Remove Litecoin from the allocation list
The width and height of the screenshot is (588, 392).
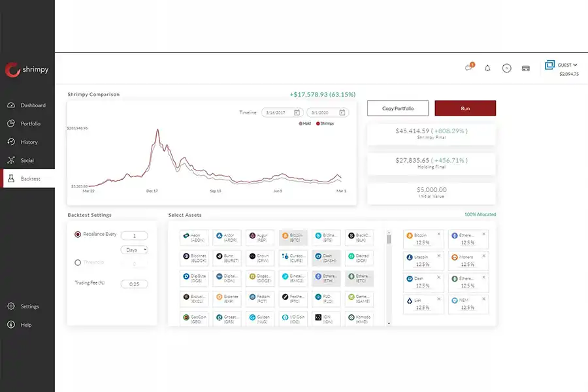[x=439, y=256]
